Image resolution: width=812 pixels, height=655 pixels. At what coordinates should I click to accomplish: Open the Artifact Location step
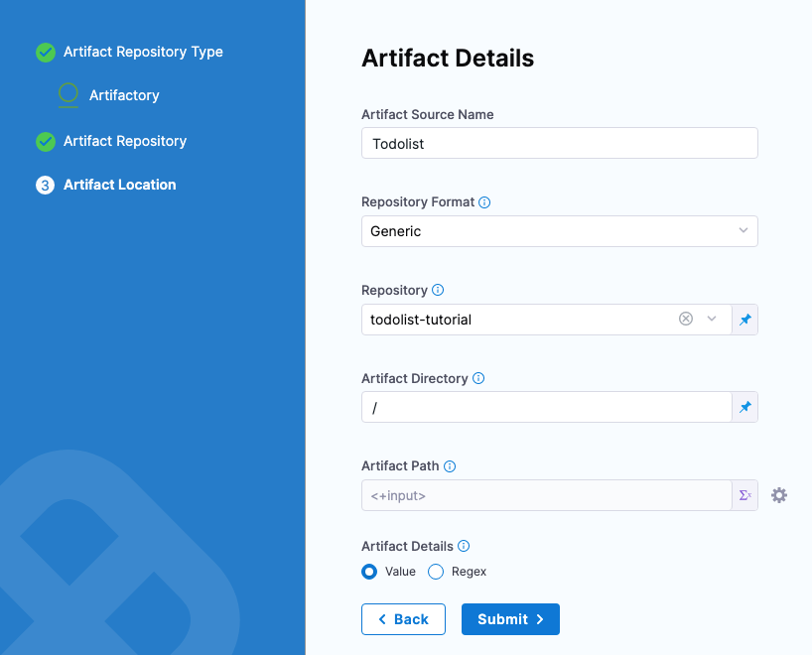click(119, 185)
